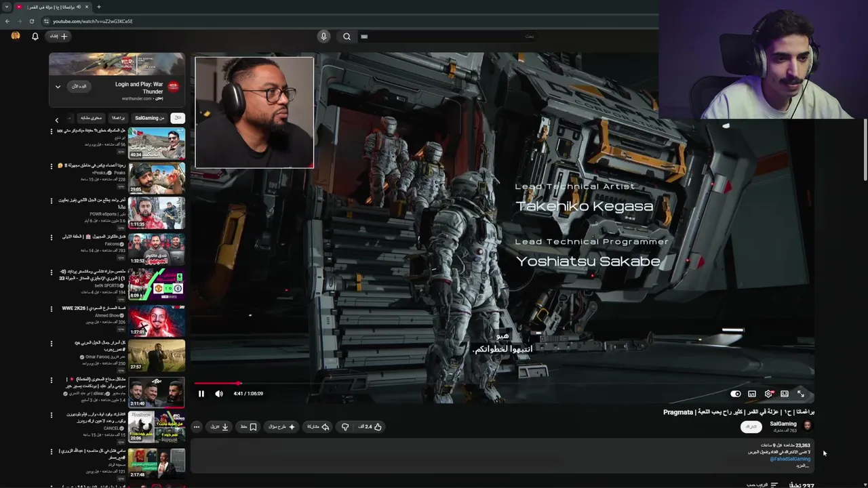868x488 pixels.
Task: Open options menu for WWE 2K26 video
Action: tap(52, 308)
